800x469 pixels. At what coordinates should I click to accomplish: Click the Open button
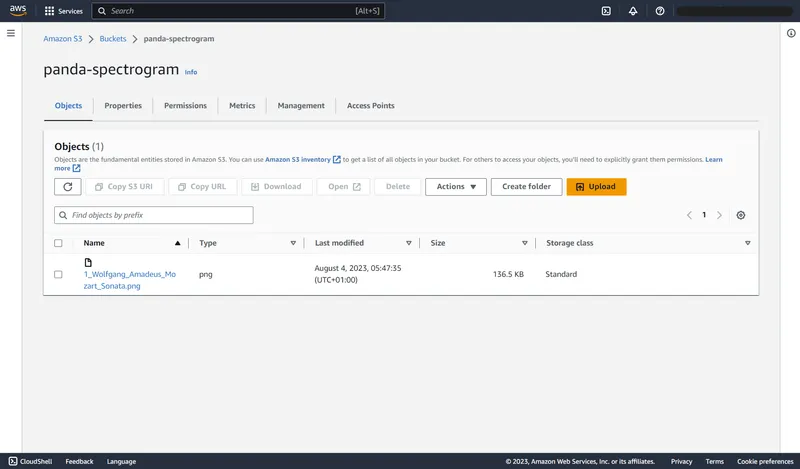pyautogui.click(x=343, y=187)
